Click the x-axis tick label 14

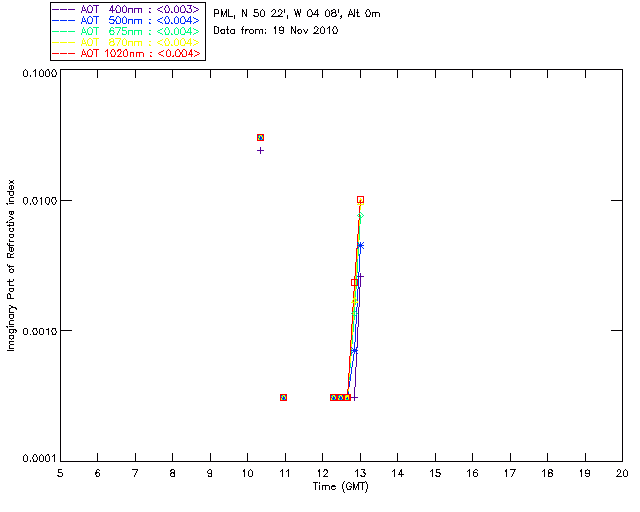click(398, 473)
